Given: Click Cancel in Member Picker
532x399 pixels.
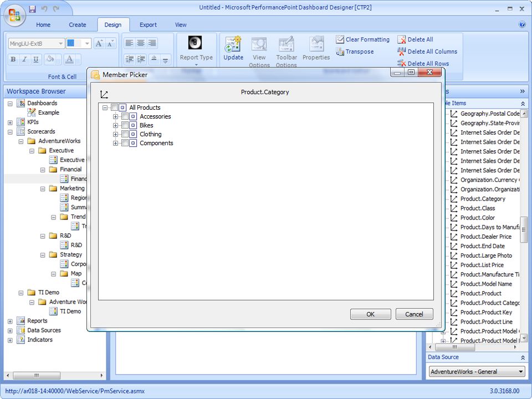Looking at the screenshot, I should pyautogui.click(x=414, y=314).
